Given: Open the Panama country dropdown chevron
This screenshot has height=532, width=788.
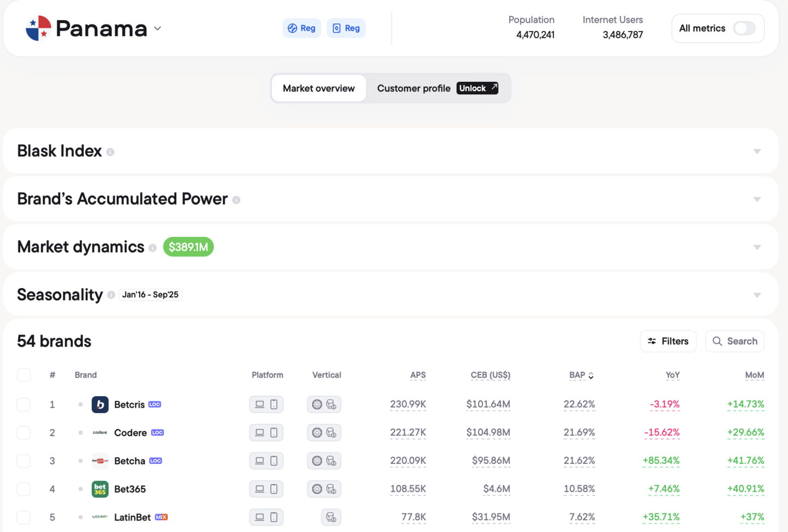Looking at the screenshot, I should (x=158, y=28).
